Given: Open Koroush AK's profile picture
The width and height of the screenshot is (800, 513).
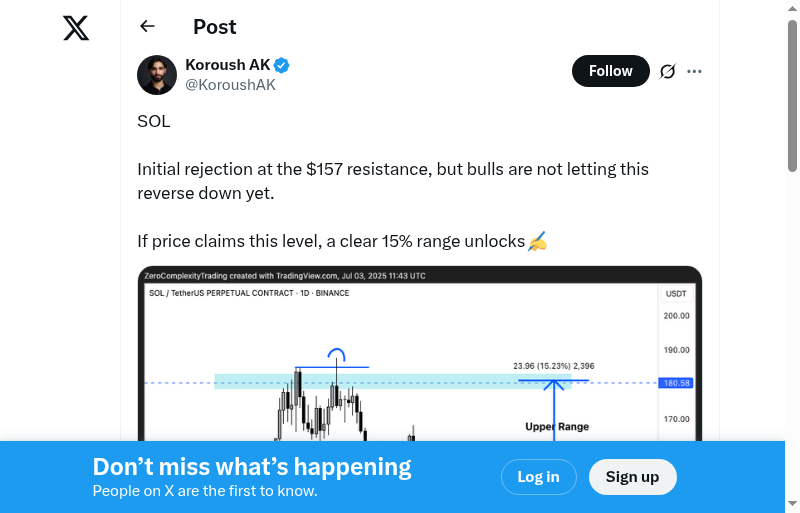Looking at the screenshot, I should pos(157,75).
